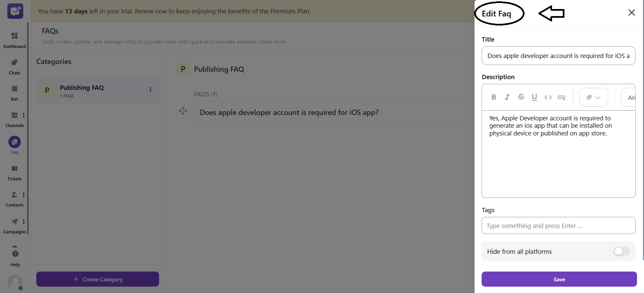This screenshot has height=293, width=644.
Task: Click the FAQ drag-move handle icon
Action: (183, 111)
